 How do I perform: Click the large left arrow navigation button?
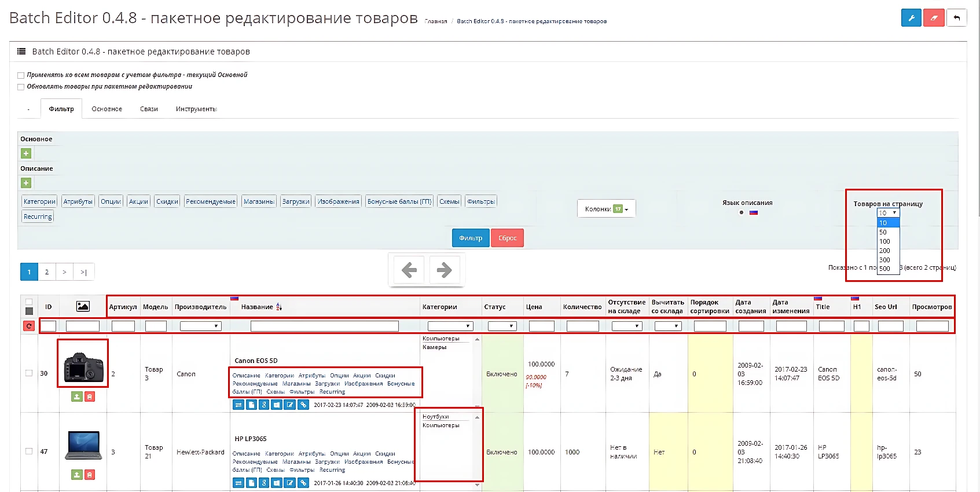click(409, 270)
